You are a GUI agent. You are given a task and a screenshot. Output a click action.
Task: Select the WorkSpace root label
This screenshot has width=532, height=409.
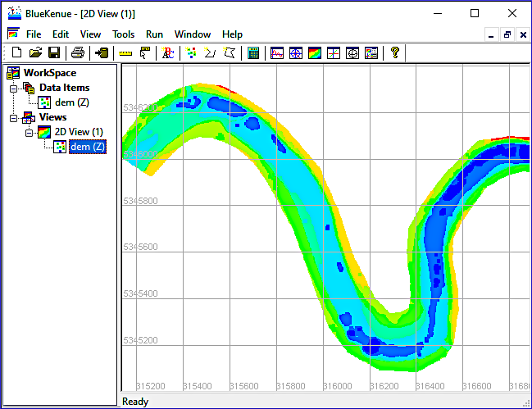click(50, 73)
